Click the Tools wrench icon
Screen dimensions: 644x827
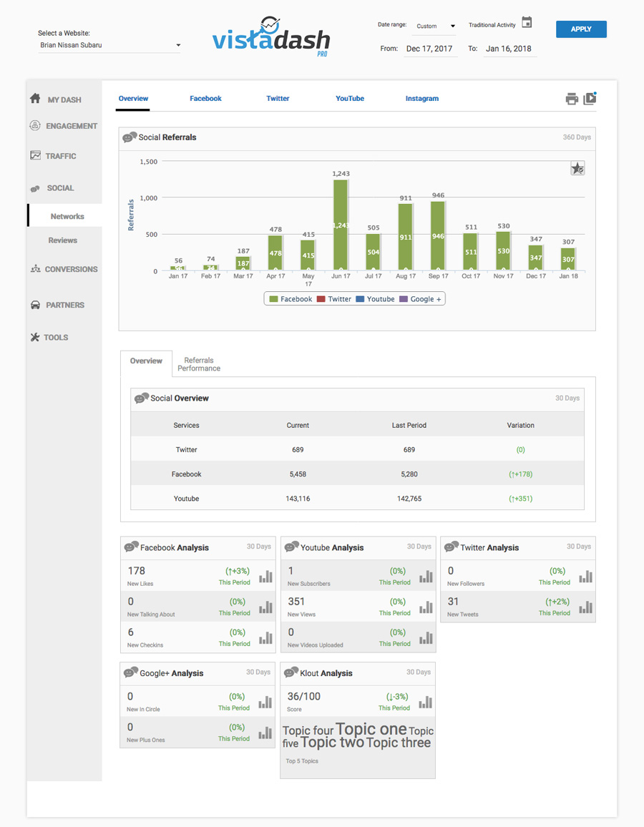[35, 337]
